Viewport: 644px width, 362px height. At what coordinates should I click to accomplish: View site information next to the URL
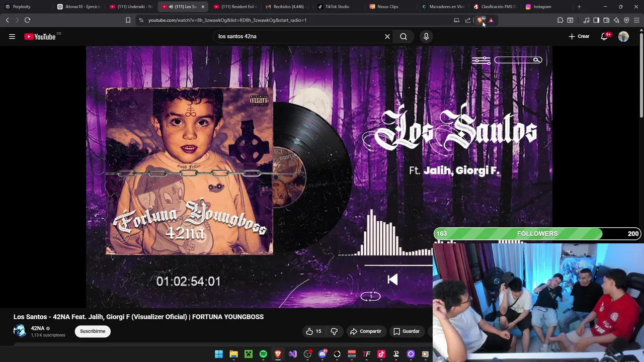tap(141, 20)
